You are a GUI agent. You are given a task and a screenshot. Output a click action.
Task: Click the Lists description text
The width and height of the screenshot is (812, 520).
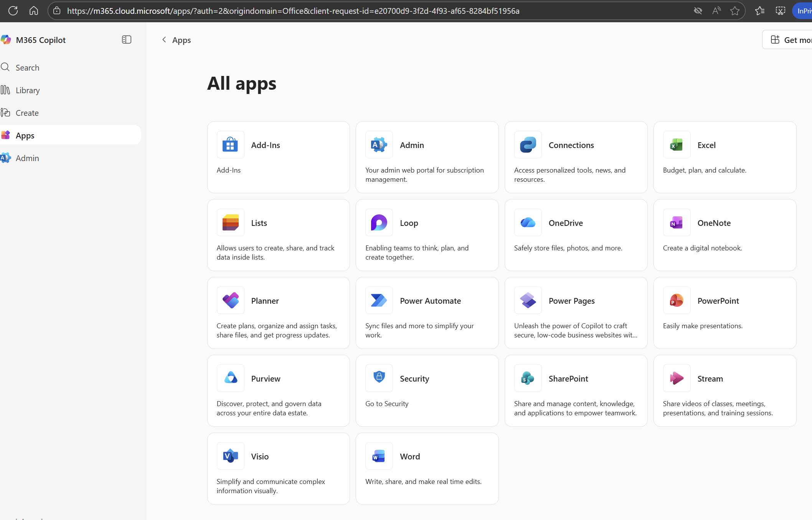click(275, 253)
